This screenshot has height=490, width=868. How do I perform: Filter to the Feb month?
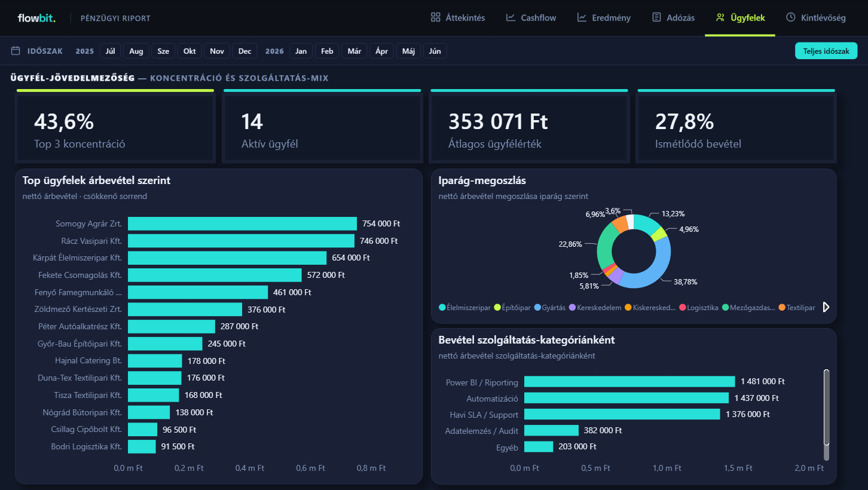click(327, 51)
